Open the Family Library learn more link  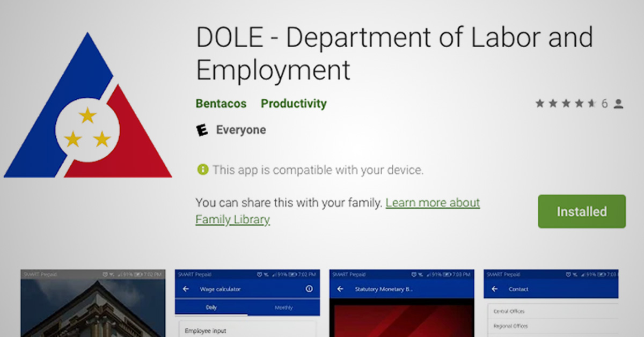(433, 202)
